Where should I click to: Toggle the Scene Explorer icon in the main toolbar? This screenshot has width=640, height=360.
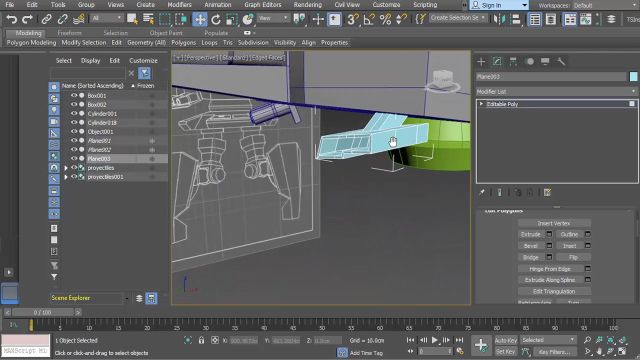(x=535, y=19)
